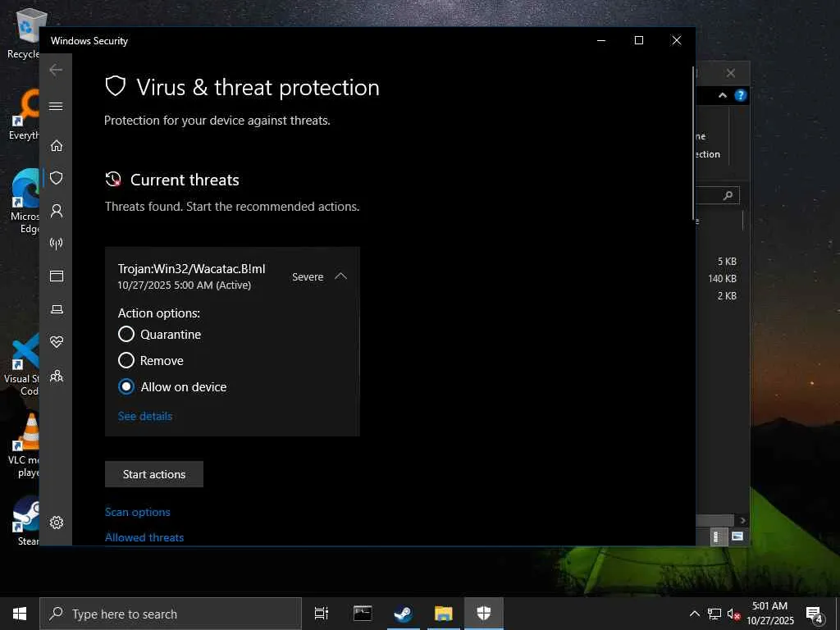Open Family options sidebar icon
840x630 pixels.
tap(57, 376)
